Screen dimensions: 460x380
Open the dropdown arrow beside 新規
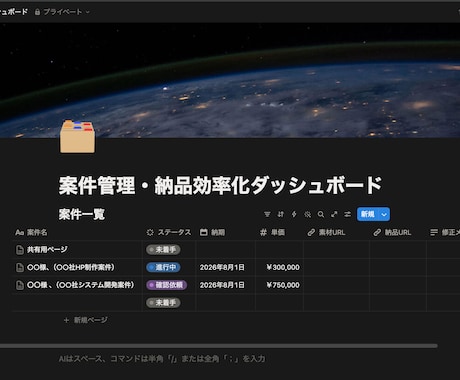pyautogui.click(x=384, y=214)
